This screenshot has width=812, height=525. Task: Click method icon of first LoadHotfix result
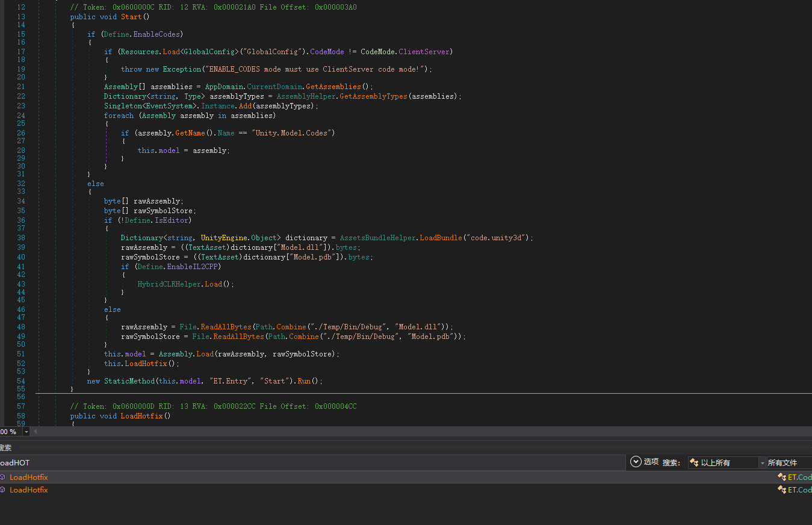coord(2,477)
